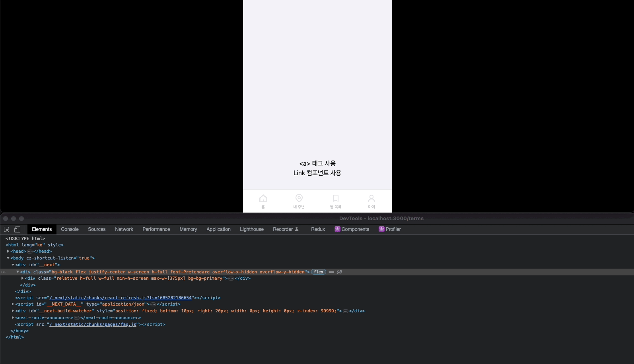Open the 내 주변 location pin tab
634x364 pixels.
click(x=299, y=201)
